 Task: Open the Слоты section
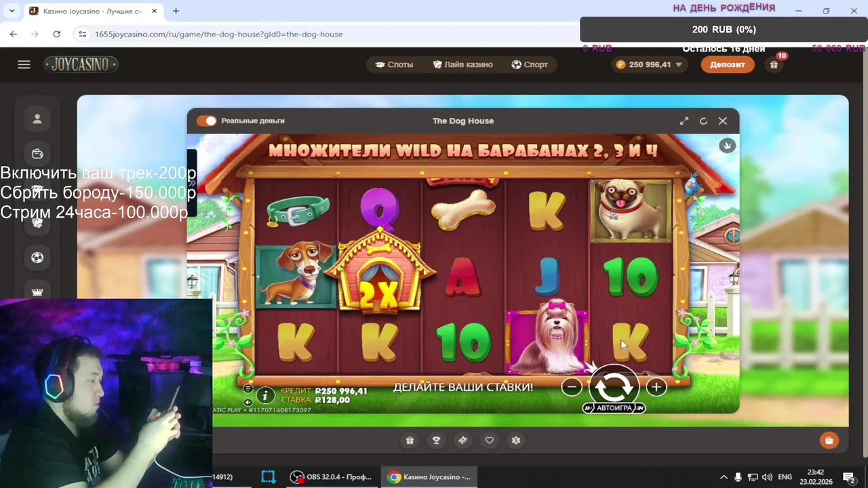click(x=395, y=64)
